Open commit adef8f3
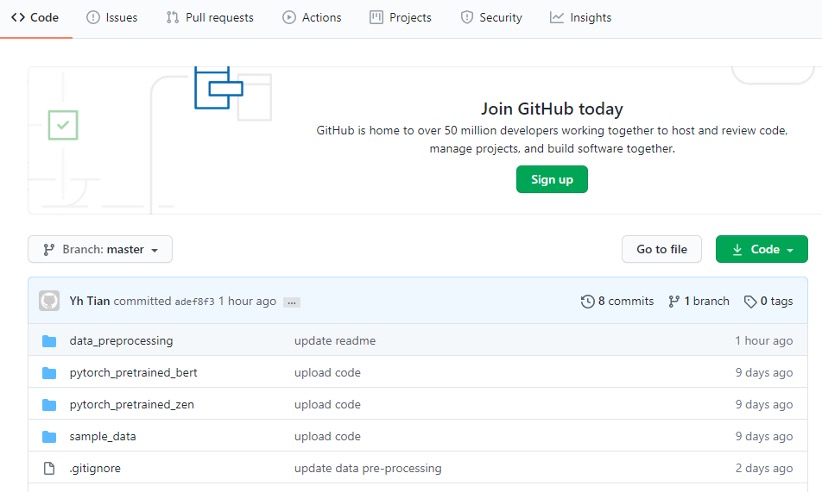 (194, 301)
